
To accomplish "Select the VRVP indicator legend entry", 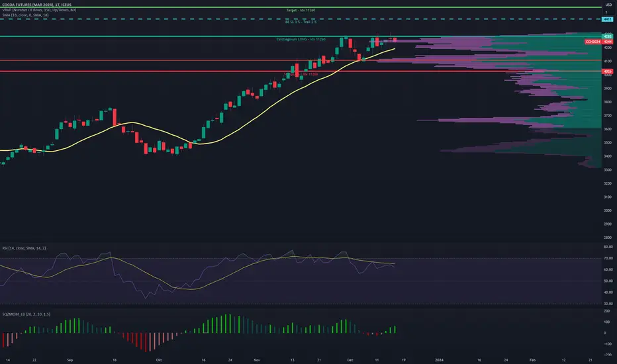I will (x=39, y=10).
